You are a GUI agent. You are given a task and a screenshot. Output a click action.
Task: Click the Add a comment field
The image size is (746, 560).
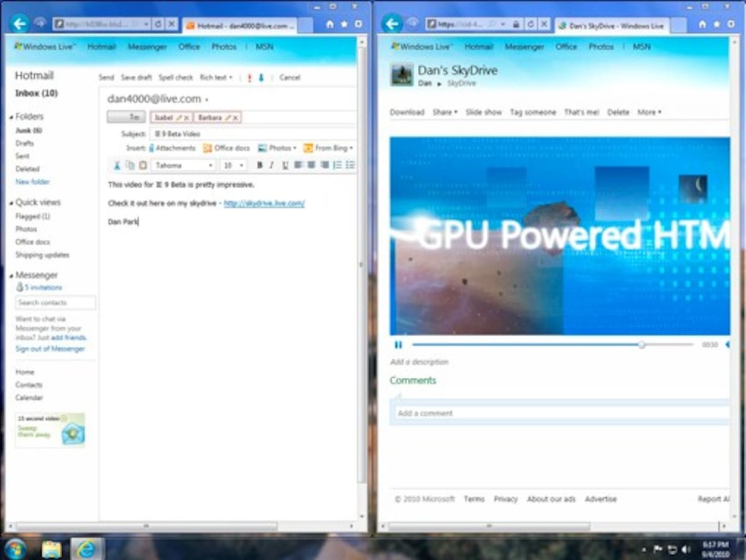562,413
